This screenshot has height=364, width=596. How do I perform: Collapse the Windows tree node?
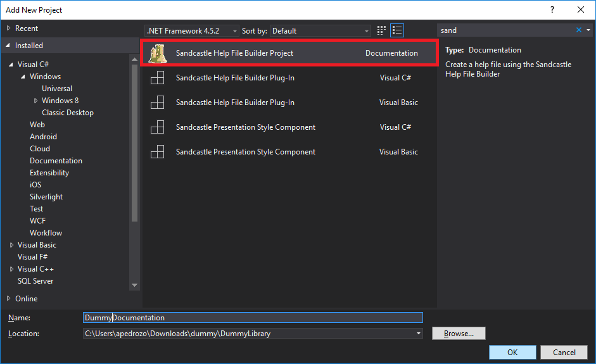[23, 77]
